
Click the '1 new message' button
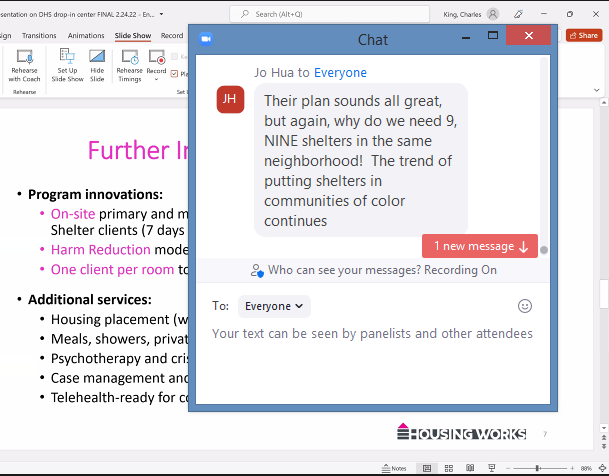coord(480,247)
